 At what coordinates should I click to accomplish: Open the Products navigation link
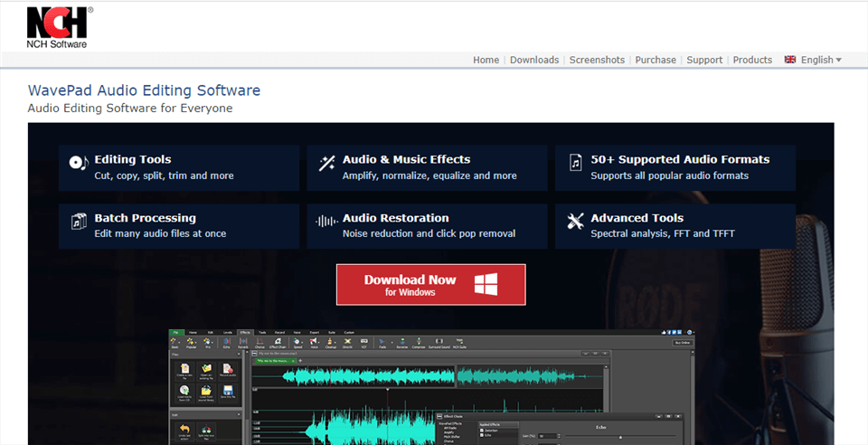click(752, 60)
